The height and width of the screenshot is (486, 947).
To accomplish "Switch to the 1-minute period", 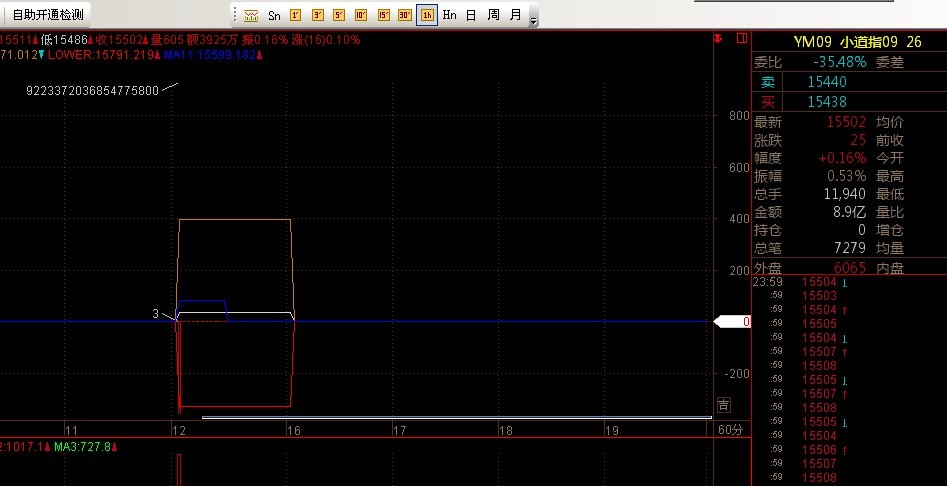I will pyautogui.click(x=295, y=15).
